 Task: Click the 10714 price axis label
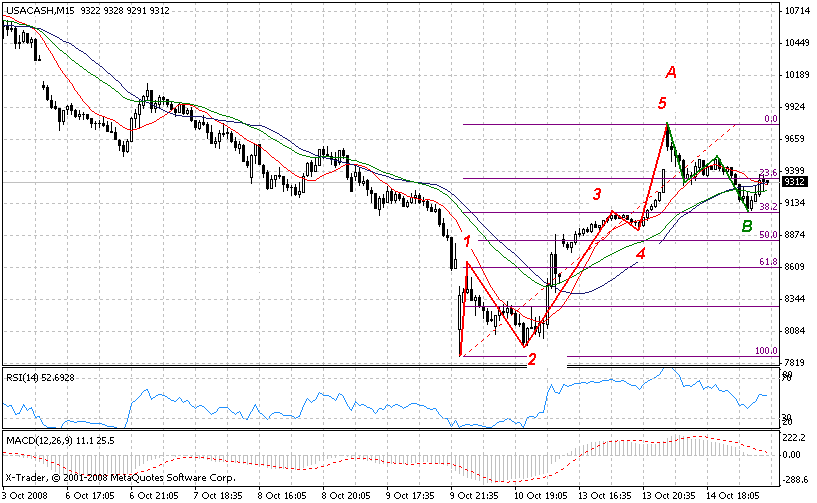(x=797, y=11)
